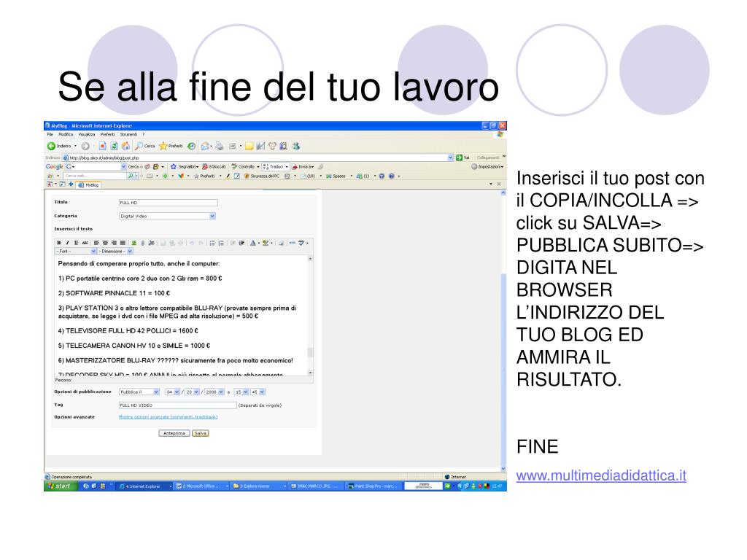The height and width of the screenshot is (560, 747).
Task: Go to the Home page icon
Action: pyautogui.click(x=125, y=146)
